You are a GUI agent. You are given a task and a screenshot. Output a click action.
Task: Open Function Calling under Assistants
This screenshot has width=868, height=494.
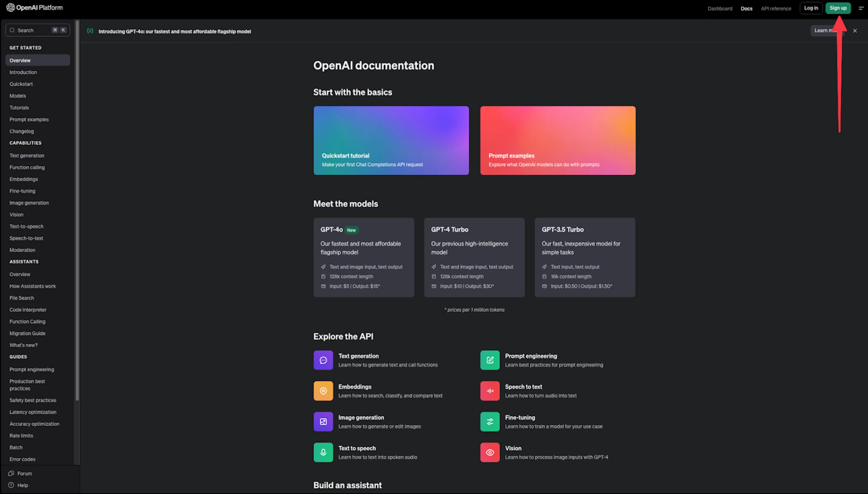coord(27,322)
